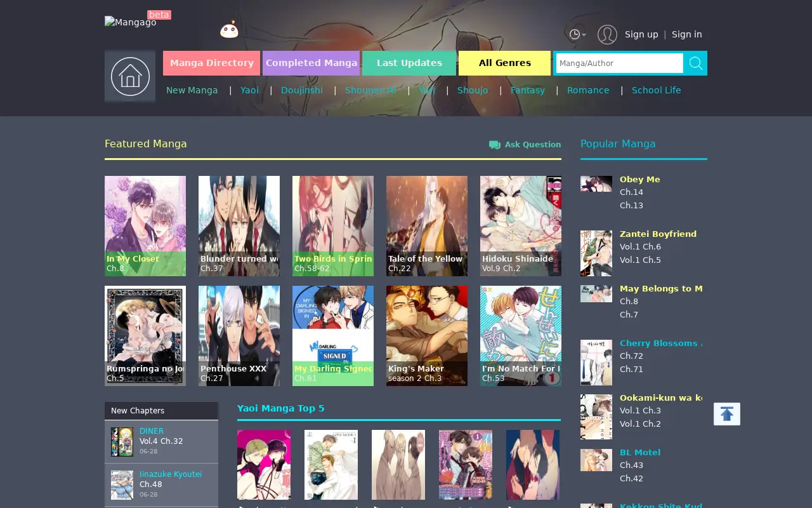Open BL Motel Ch.43
812x508 pixels.
tap(631, 465)
